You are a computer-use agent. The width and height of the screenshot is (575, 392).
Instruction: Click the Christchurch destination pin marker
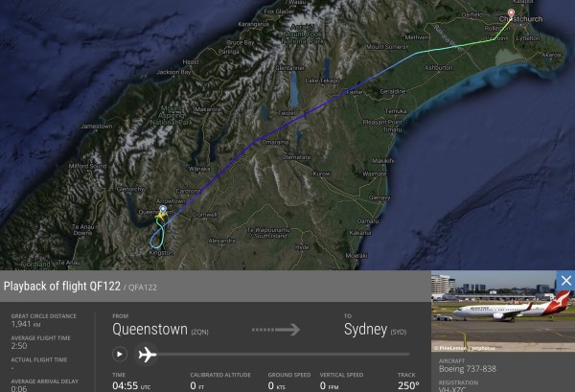pyautogui.click(x=511, y=14)
